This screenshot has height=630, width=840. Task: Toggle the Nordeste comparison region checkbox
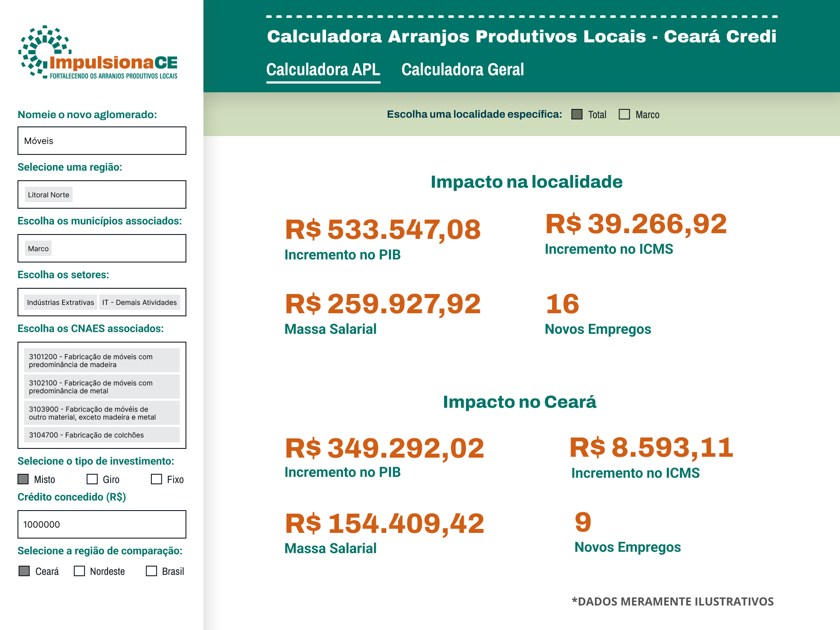point(79,571)
